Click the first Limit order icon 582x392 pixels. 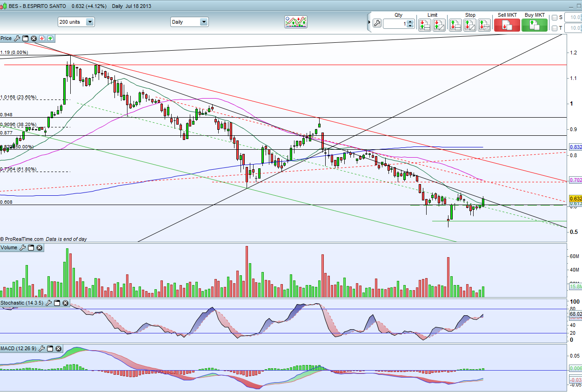point(424,25)
